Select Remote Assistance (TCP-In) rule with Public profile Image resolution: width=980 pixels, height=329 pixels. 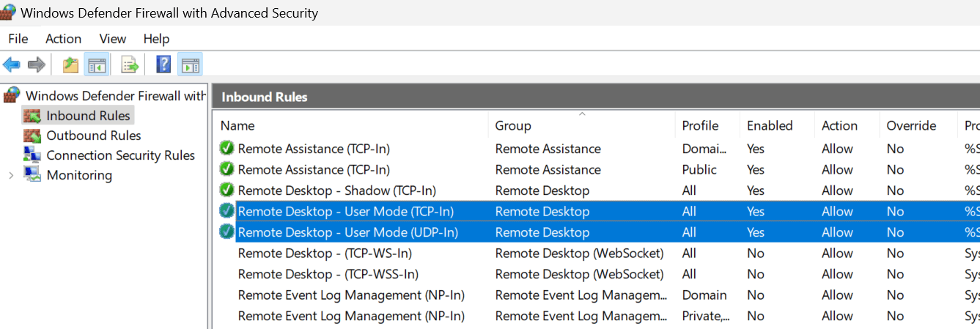point(314,169)
